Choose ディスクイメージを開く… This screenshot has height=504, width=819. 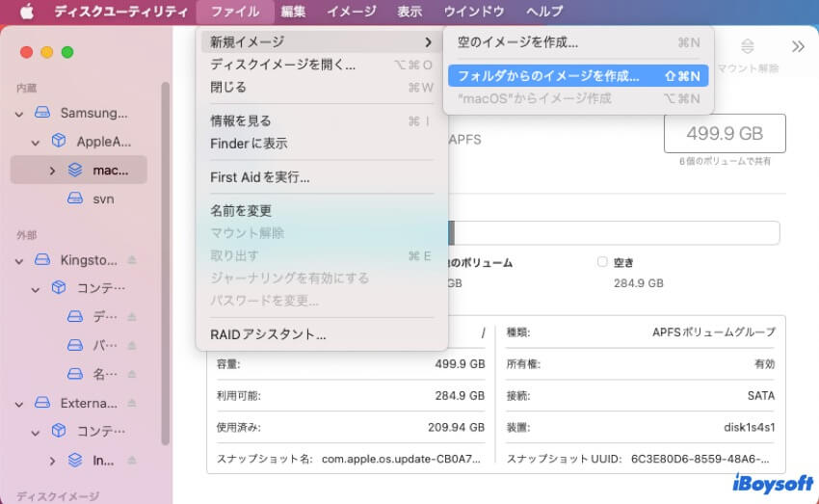(x=321, y=65)
